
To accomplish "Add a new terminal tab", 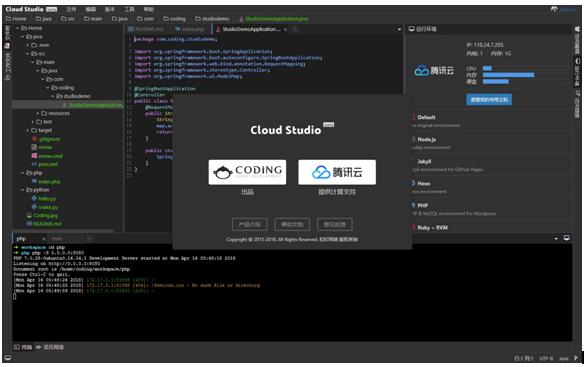I will 90,238.
